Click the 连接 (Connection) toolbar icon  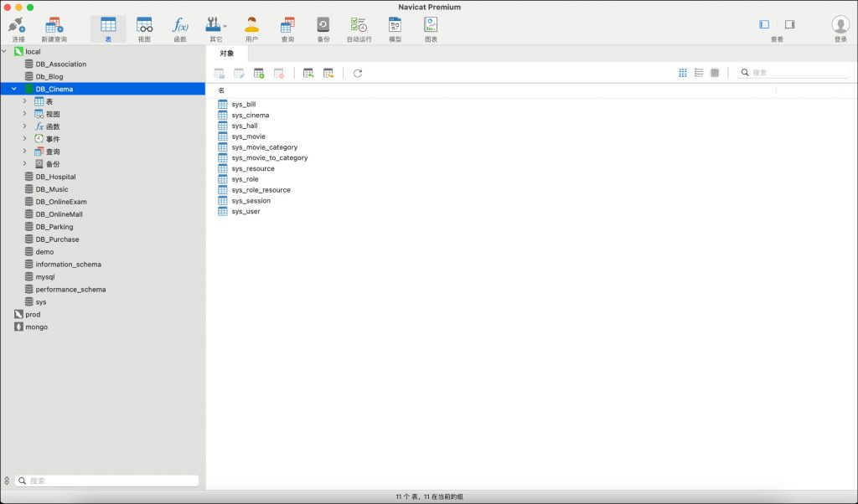(18, 28)
